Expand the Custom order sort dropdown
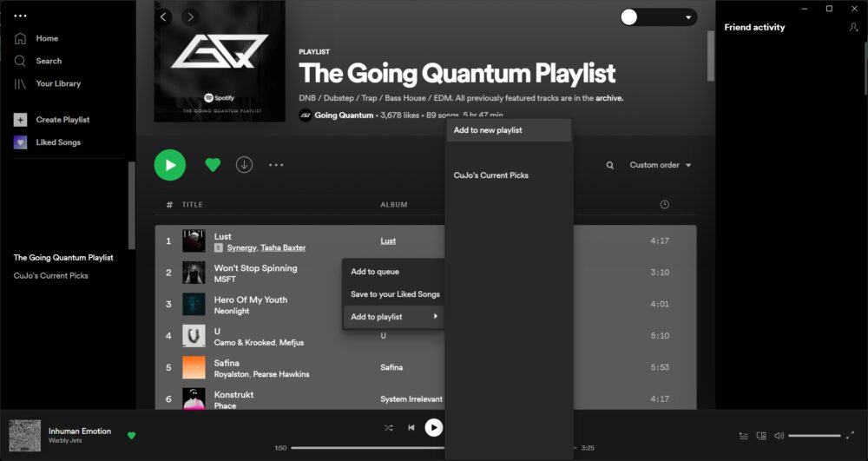 (661, 165)
